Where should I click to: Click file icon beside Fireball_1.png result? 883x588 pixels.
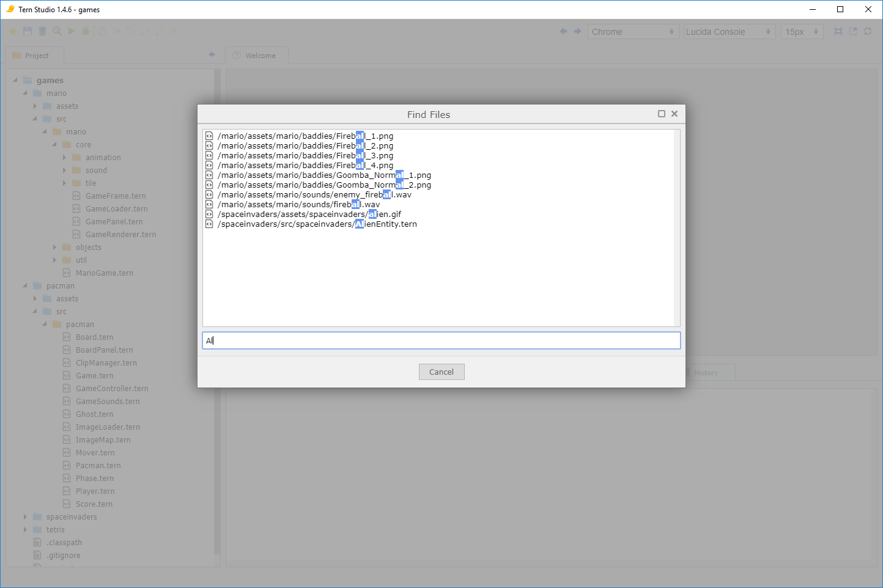tap(209, 136)
